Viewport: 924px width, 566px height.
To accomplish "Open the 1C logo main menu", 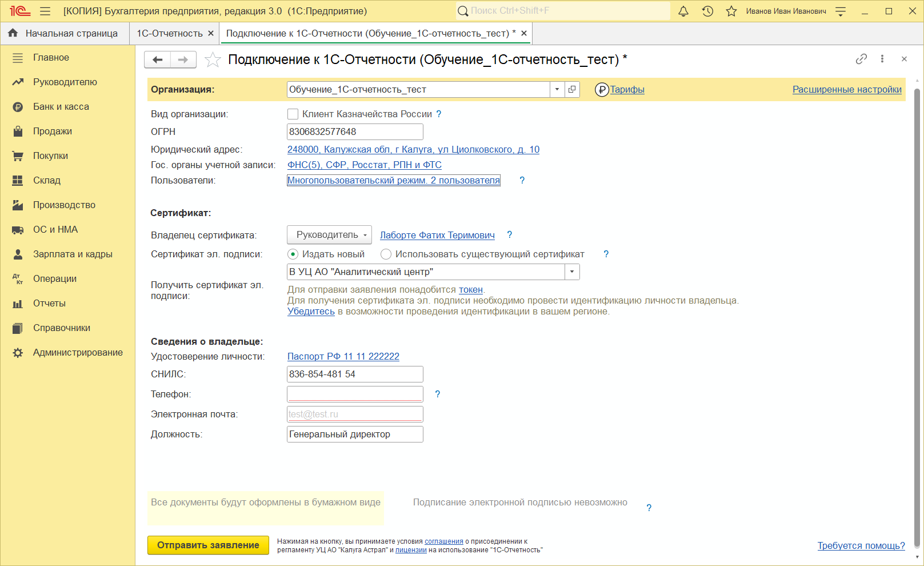I will point(20,11).
